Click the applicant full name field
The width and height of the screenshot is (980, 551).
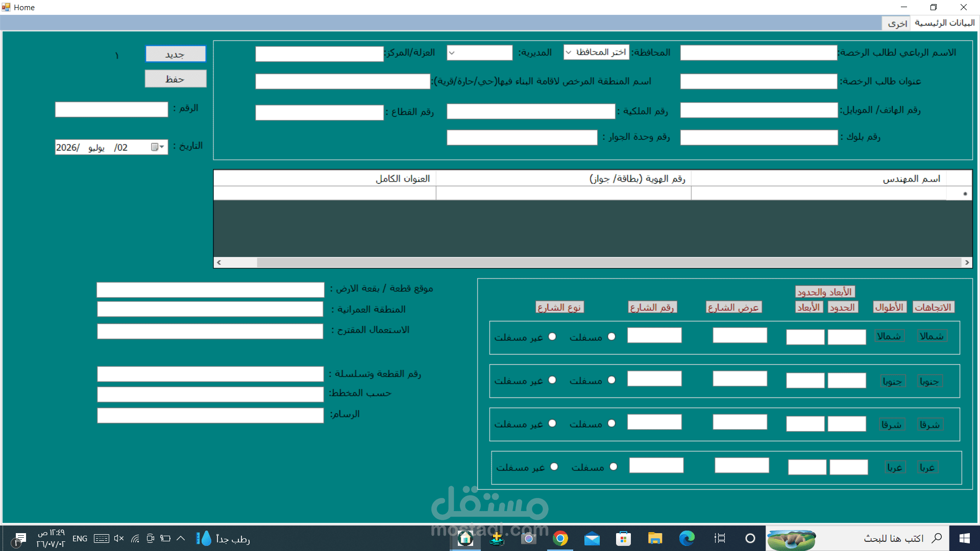click(758, 53)
